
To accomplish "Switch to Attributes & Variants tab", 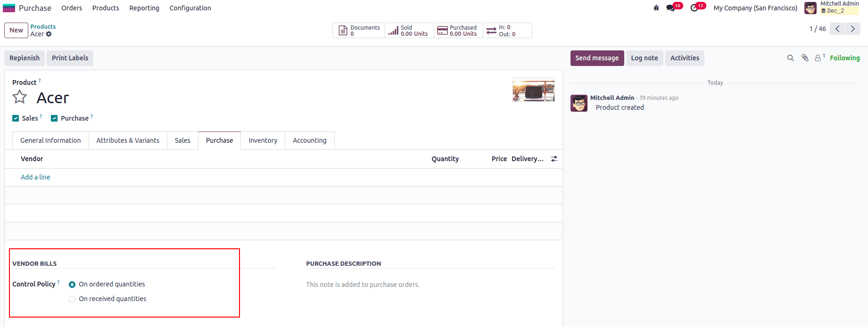I will (x=128, y=140).
